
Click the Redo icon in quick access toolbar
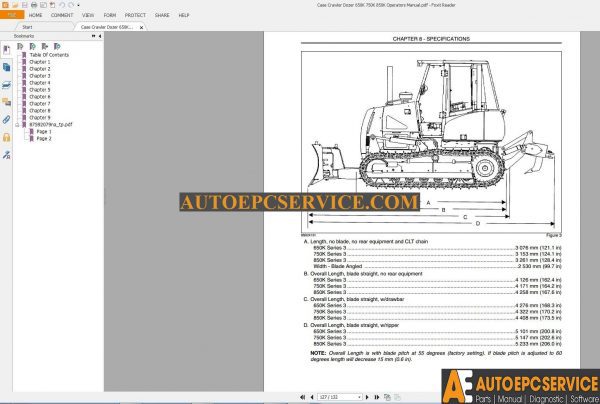tap(71, 5)
